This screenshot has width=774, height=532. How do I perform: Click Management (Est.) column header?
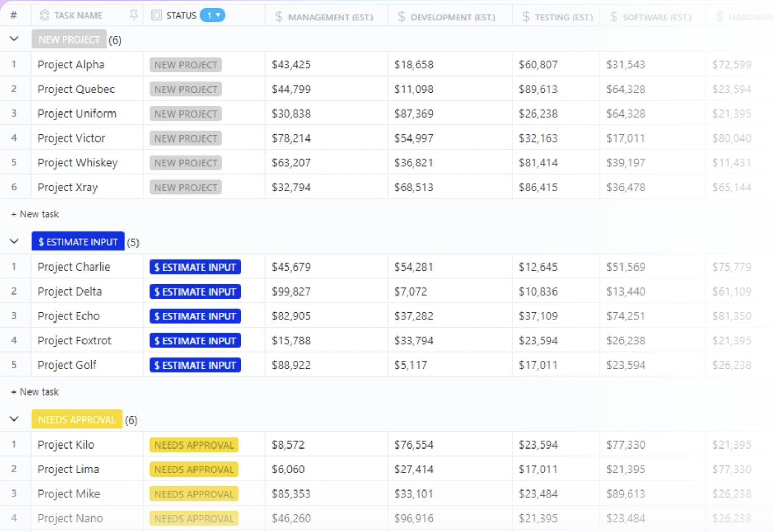(330, 17)
